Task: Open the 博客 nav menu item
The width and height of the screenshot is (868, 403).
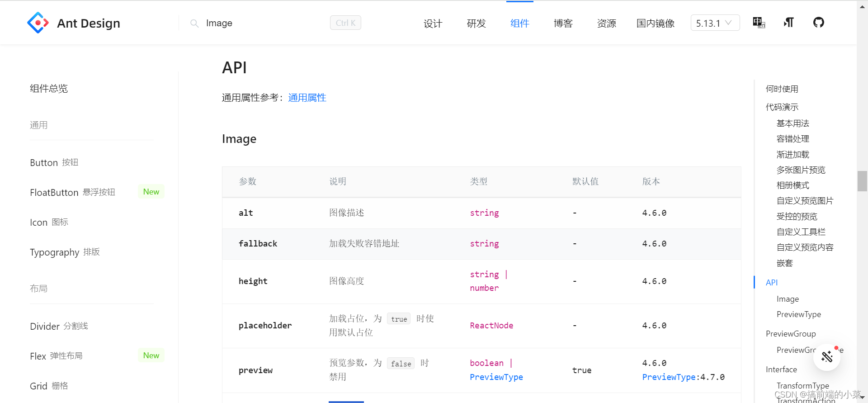Action: (x=563, y=23)
